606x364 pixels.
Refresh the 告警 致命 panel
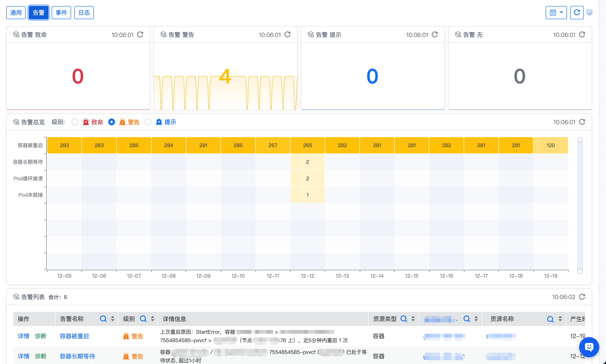pyautogui.click(x=140, y=35)
